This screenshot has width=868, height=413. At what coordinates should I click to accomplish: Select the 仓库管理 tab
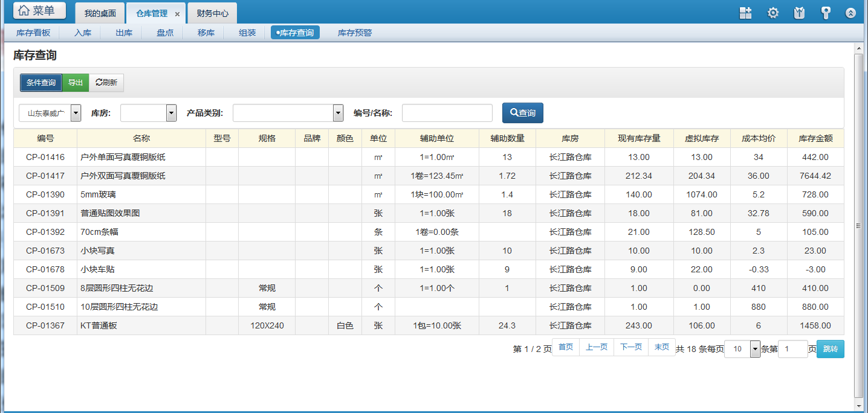point(151,13)
